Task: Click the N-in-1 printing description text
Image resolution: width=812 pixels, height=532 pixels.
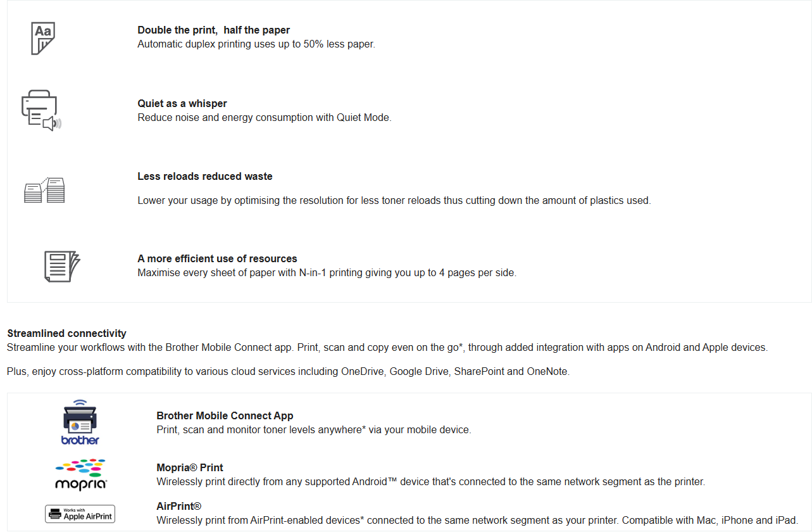Action: tap(327, 273)
